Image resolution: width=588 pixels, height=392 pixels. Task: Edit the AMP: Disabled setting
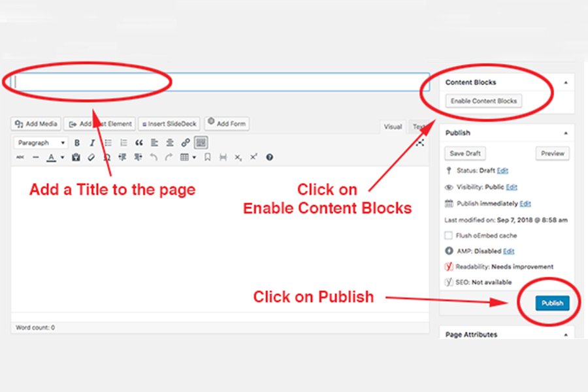(x=508, y=252)
